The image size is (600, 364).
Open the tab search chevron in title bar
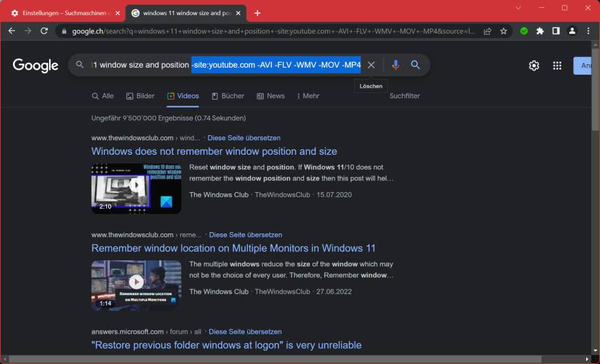tap(519, 8)
